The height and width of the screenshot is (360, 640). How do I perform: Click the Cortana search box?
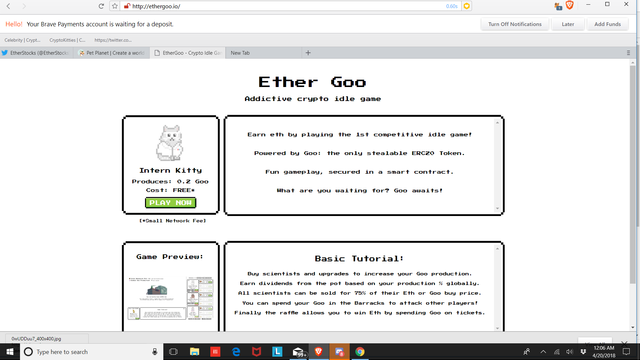coord(91,351)
